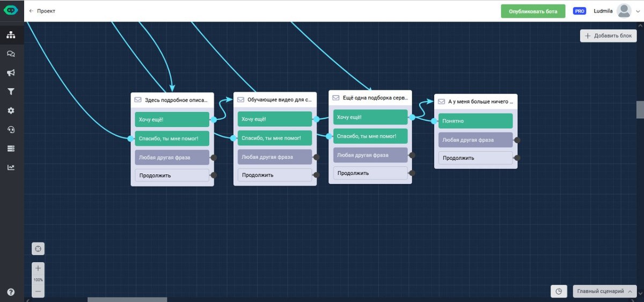
Task: Click the horizontal scrollbar thumb at bottom
Action: click(x=127, y=299)
